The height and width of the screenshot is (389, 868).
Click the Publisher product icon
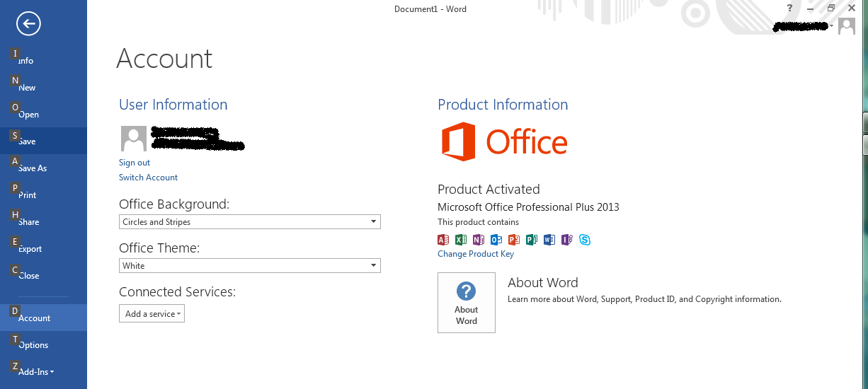(x=532, y=240)
